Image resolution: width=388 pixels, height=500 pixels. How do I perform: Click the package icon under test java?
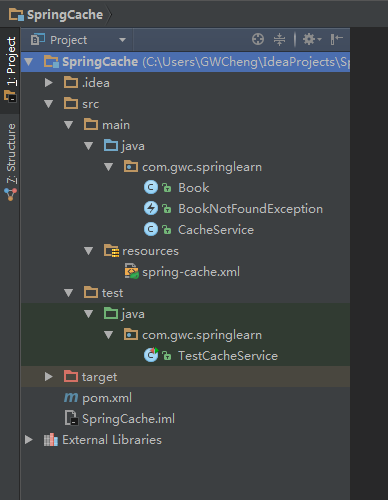click(x=131, y=334)
